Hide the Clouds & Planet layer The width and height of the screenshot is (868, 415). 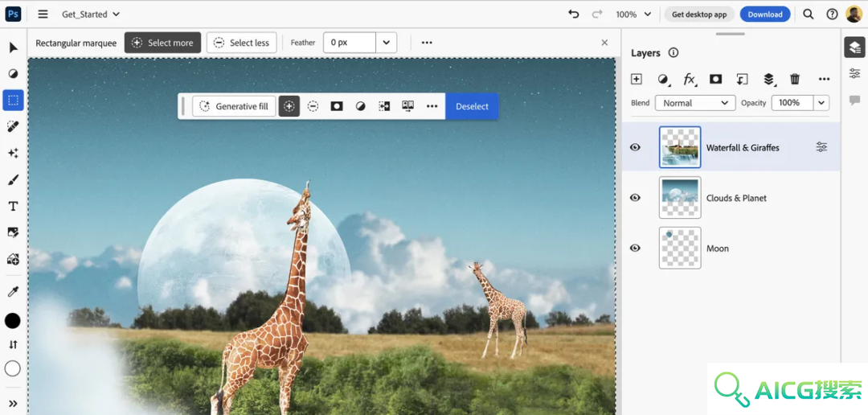point(636,198)
